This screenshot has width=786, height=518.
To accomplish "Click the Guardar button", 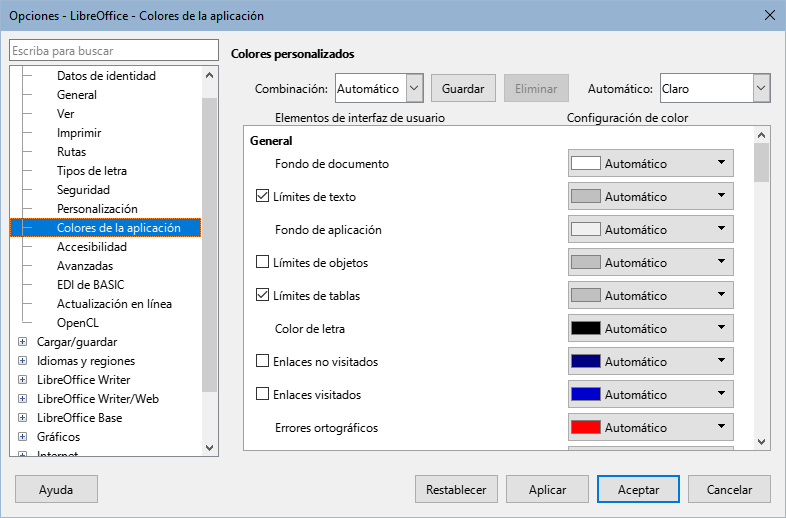I will [x=463, y=88].
